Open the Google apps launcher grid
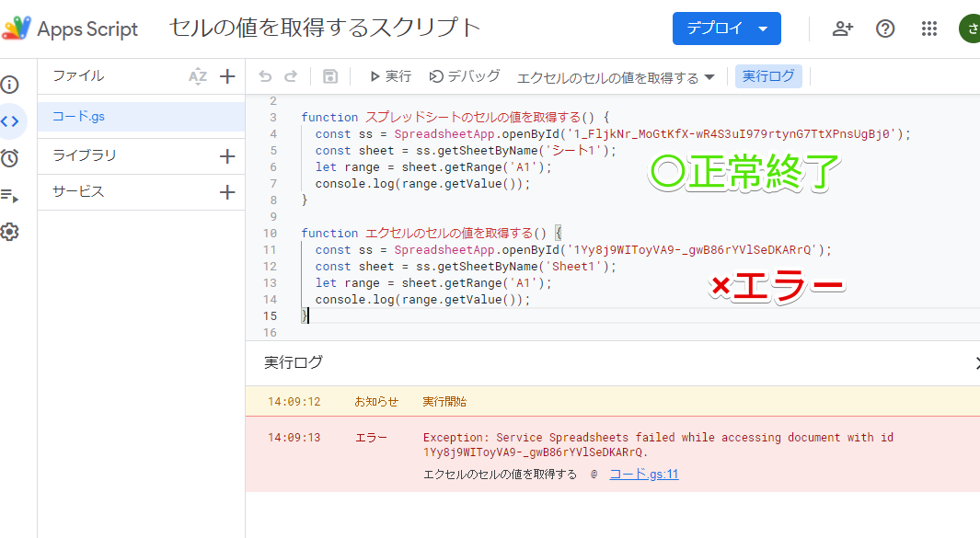 tap(929, 29)
